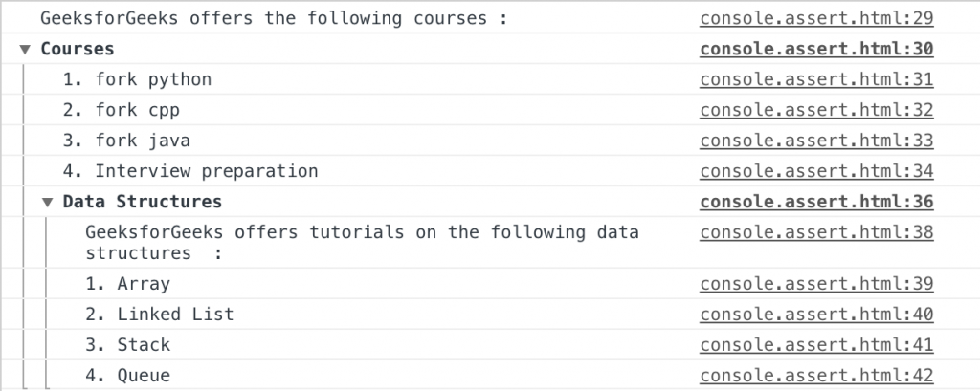The width and height of the screenshot is (980, 391).
Task: Open source link console.assert.html:39
Action: pos(816,284)
